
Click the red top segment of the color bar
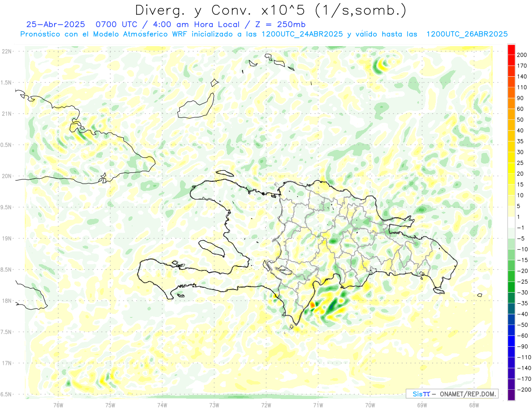tap(512, 50)
